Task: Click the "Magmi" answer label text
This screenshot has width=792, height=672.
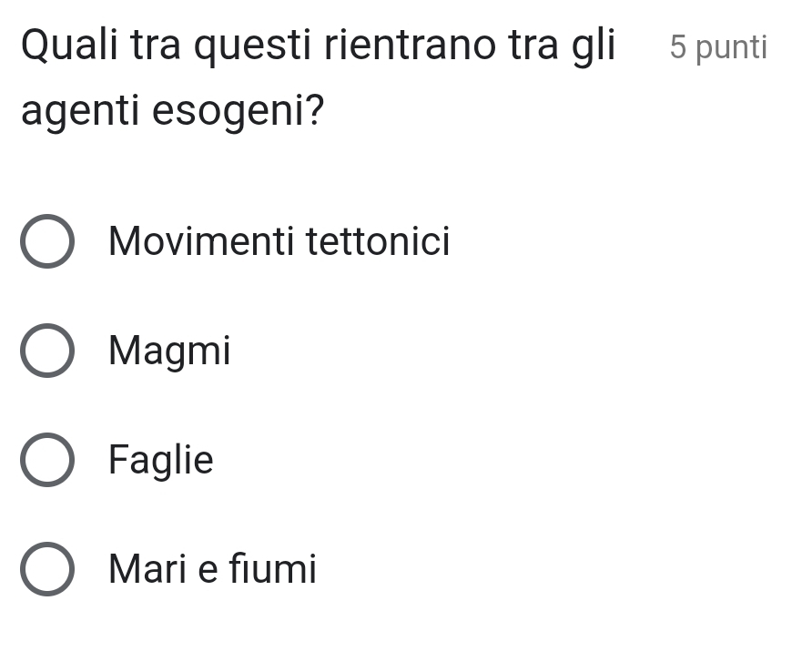Action: pyautogui.click(x=169, y=351)
